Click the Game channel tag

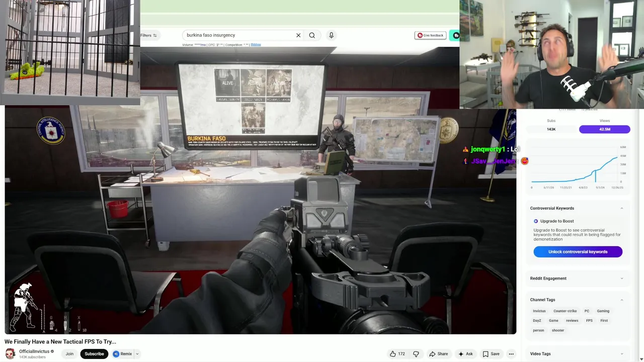pos(553,321)
